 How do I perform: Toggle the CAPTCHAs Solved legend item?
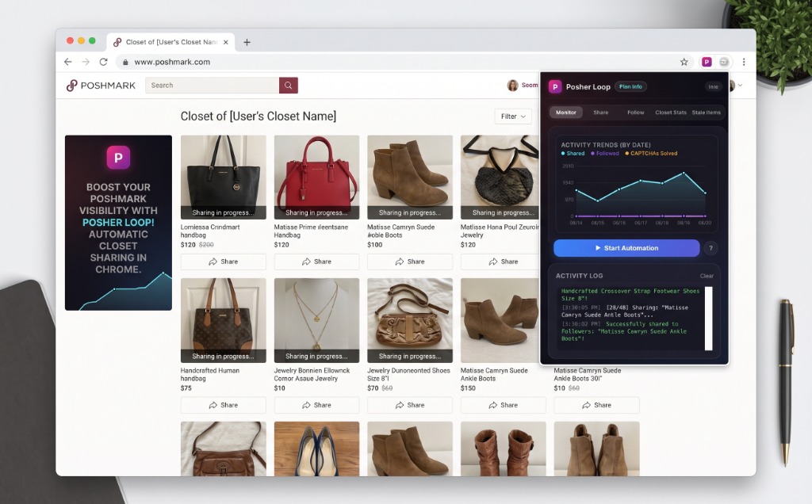click(x=651, y=154)
